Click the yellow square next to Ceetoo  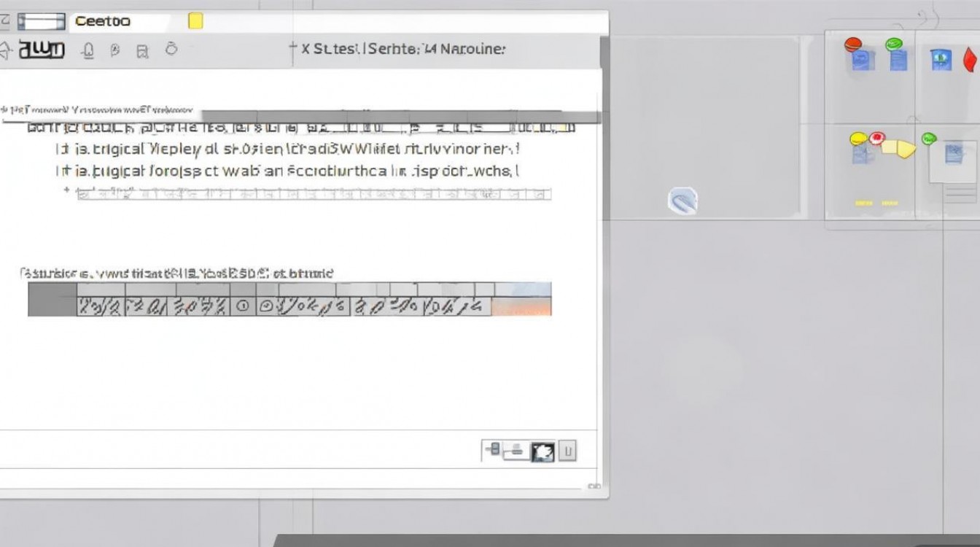coord(195,21)
